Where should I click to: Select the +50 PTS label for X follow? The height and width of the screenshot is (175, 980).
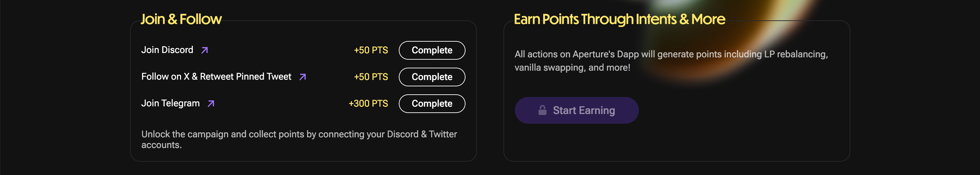point(371,77)
